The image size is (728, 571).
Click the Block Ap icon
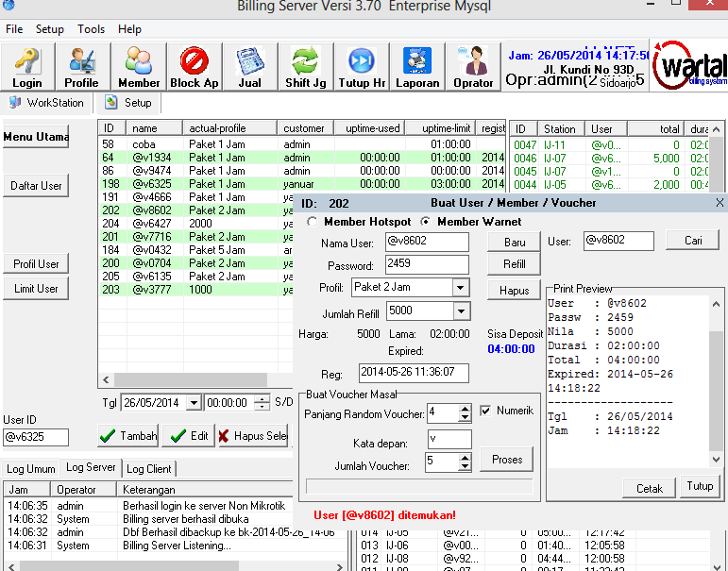coord(194,60)
